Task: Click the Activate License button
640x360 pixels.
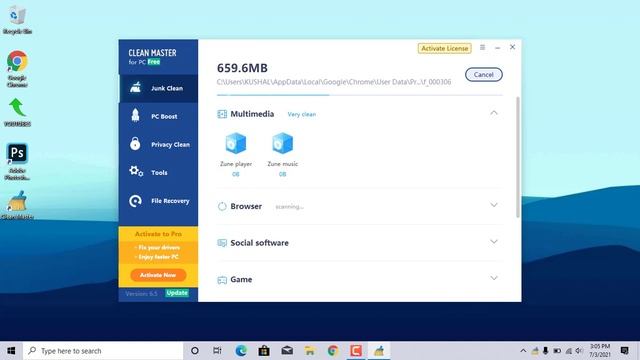Action: 444,48
